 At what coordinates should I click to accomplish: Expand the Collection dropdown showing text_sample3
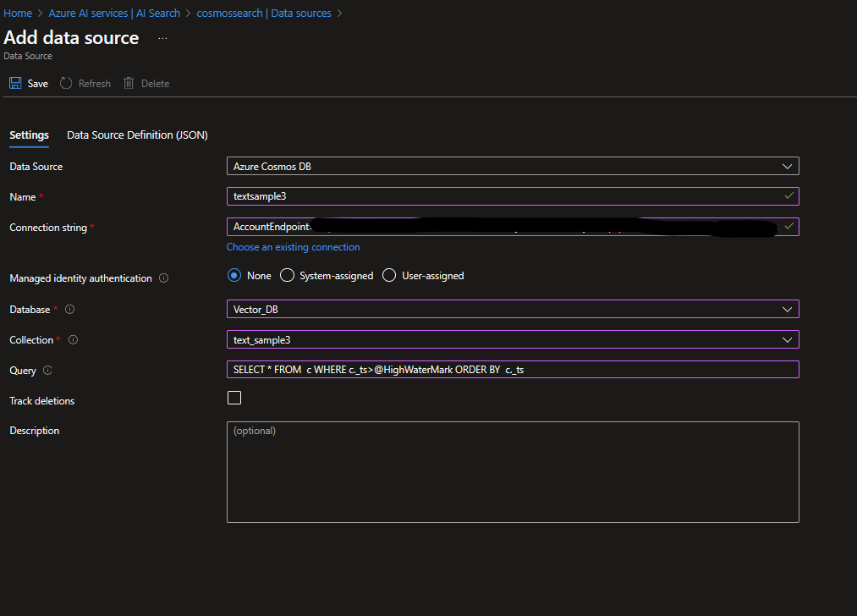pos(513,340)
